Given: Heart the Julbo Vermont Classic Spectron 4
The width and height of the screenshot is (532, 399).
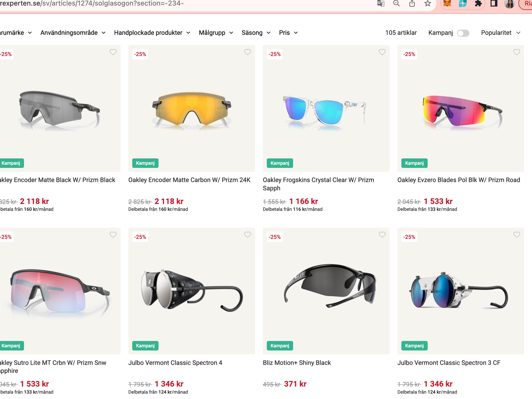Looking at the screenshot, I should (247, 235).
